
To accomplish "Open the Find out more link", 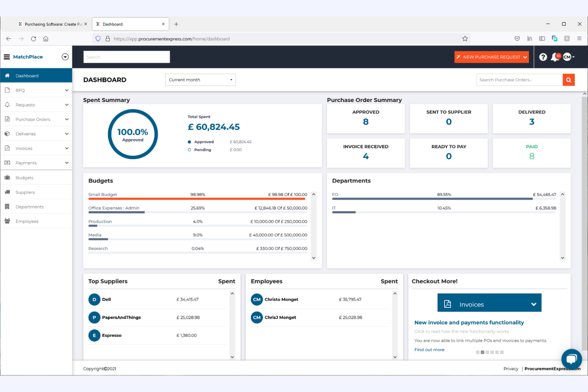I will (429, 350).
